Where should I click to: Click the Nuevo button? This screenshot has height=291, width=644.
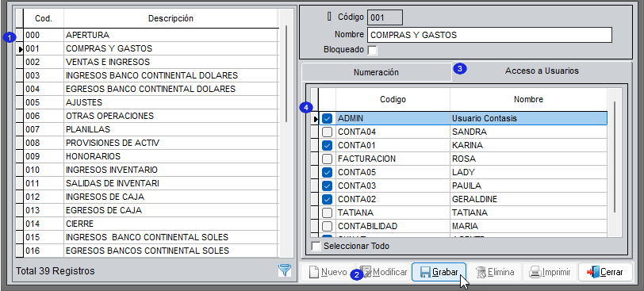tap(328, 272)
